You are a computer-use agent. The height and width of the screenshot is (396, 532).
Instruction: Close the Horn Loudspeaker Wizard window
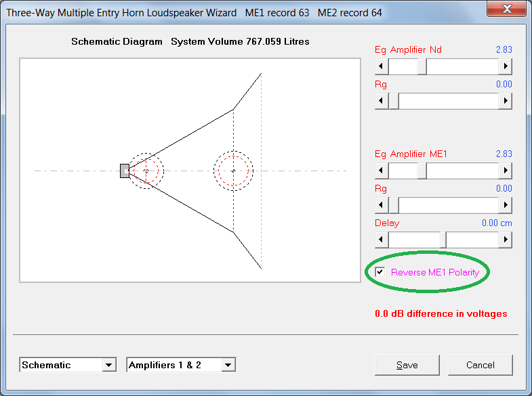tap(506, 8)
